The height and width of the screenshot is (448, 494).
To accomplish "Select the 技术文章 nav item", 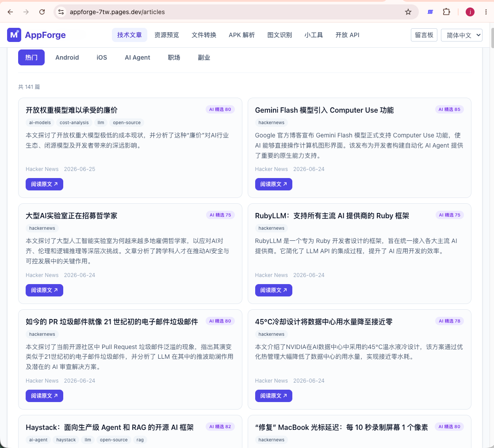I will [130, 35].
